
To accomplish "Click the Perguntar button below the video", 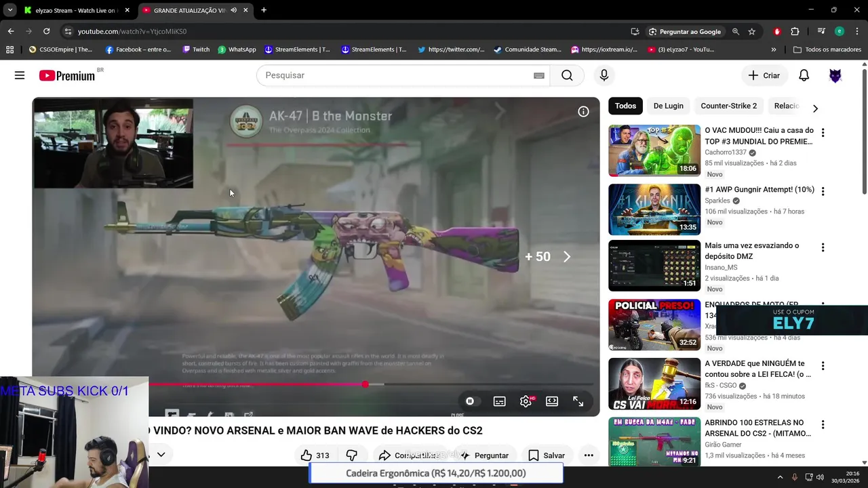I will coord(484,455).
